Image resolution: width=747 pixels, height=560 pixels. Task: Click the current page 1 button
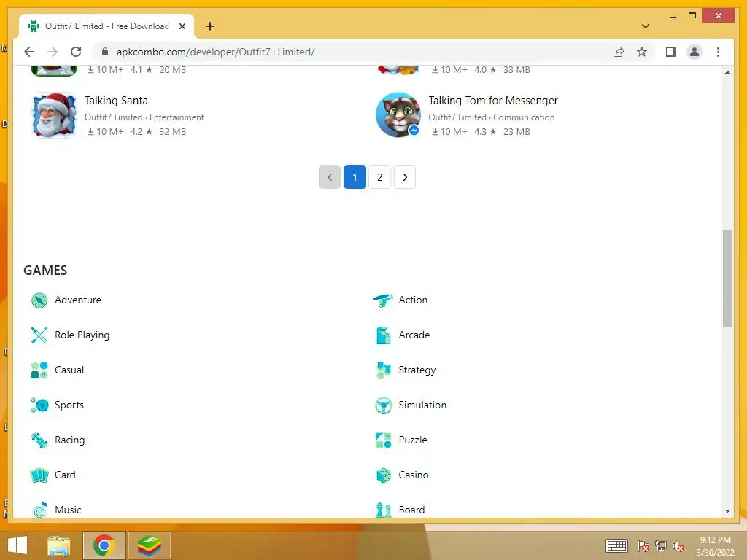click(355, 177)
